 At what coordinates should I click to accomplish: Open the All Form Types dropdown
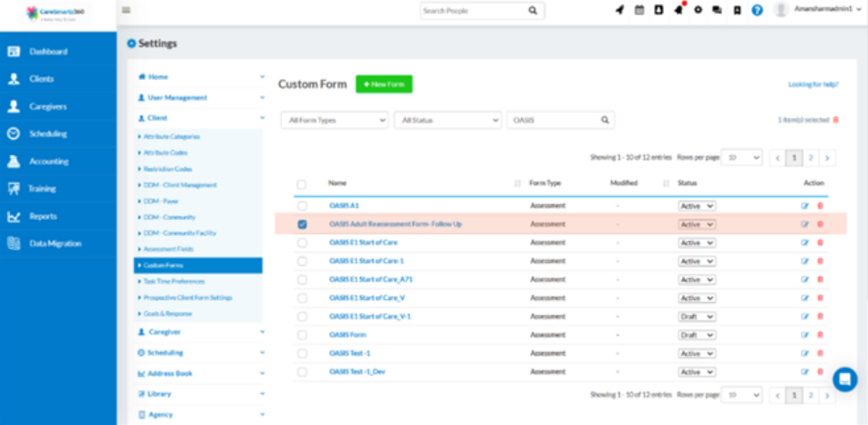(335, 120)
